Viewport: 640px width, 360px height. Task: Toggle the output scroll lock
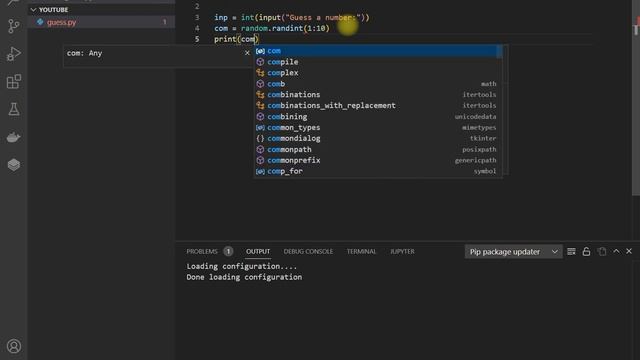586,251
